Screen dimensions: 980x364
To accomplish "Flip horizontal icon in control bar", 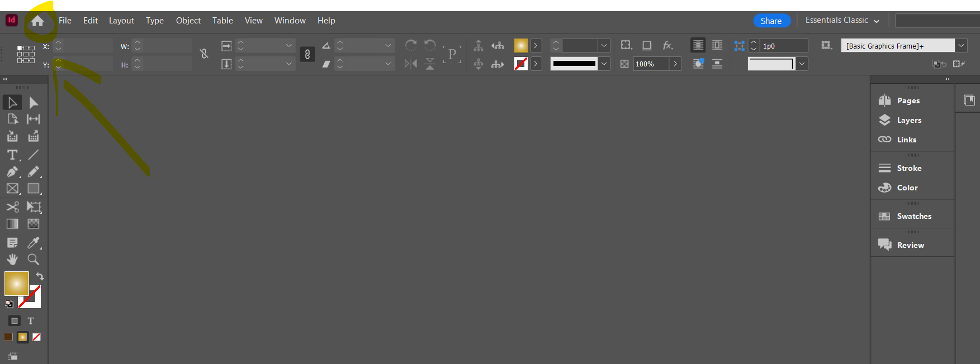I will tap(411, 64).
